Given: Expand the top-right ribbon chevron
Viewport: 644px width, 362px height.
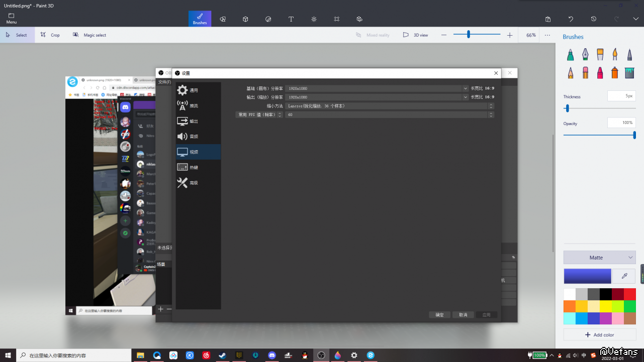Looking at the screenshot, I should pos(635,19).
